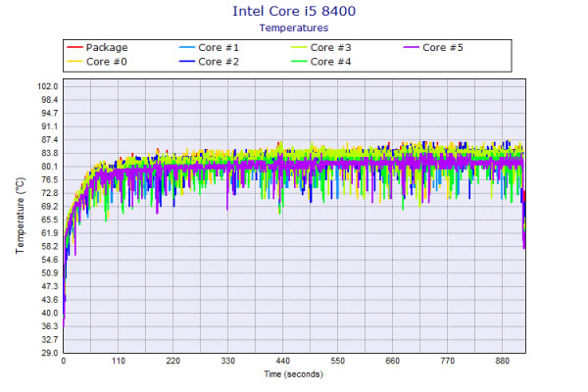Select the Package legend entry
This screenshot has height=392, width=588.
(x=97, y=47)
